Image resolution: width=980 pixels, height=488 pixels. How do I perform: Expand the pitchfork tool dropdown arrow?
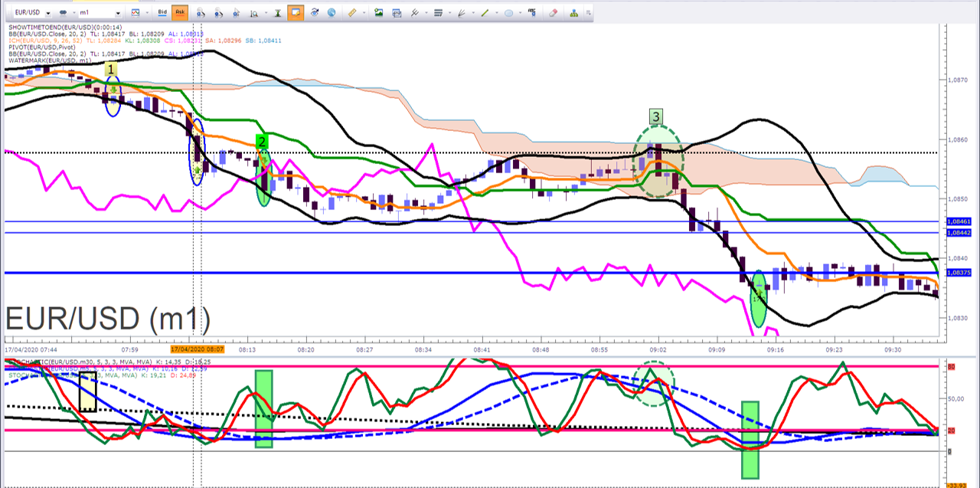(x=426, y=13)
